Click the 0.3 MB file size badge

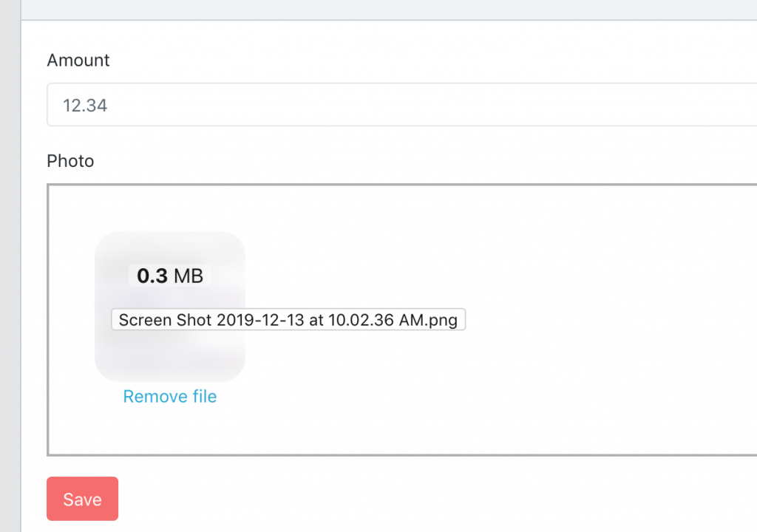170,276
